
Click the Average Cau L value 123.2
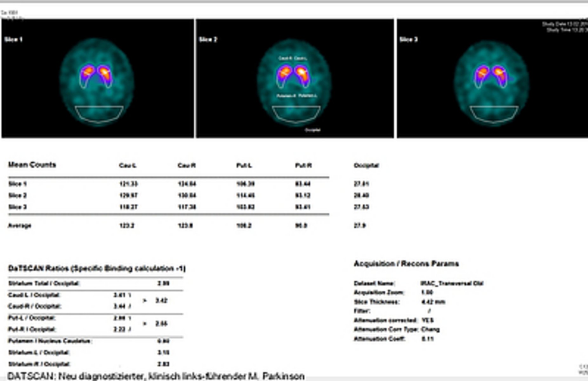click(127, 225)
